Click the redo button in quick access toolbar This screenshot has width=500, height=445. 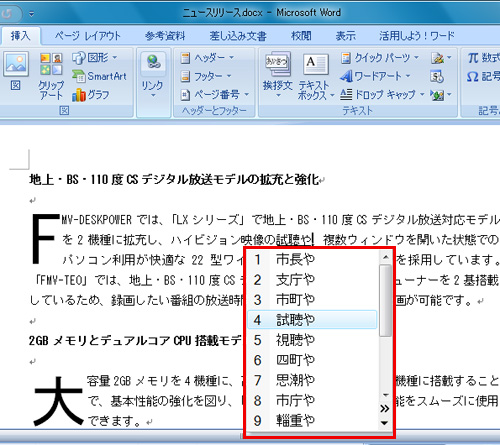8,14
